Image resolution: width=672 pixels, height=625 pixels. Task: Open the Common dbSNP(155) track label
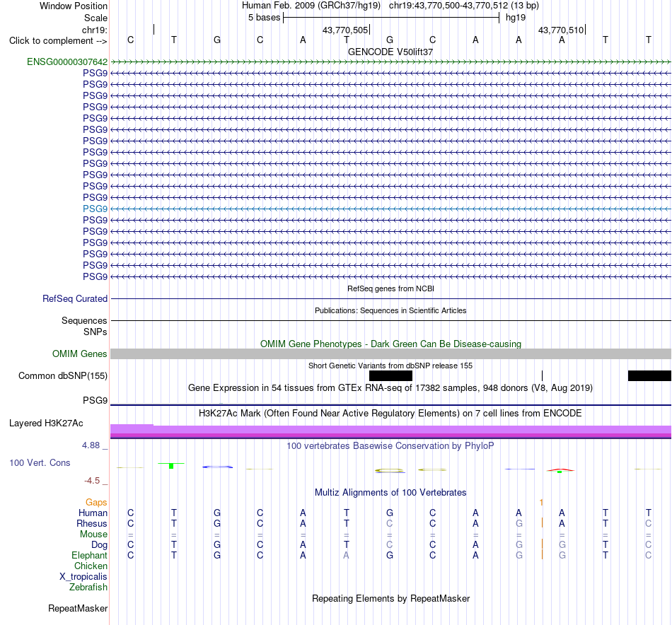[62, 375]
